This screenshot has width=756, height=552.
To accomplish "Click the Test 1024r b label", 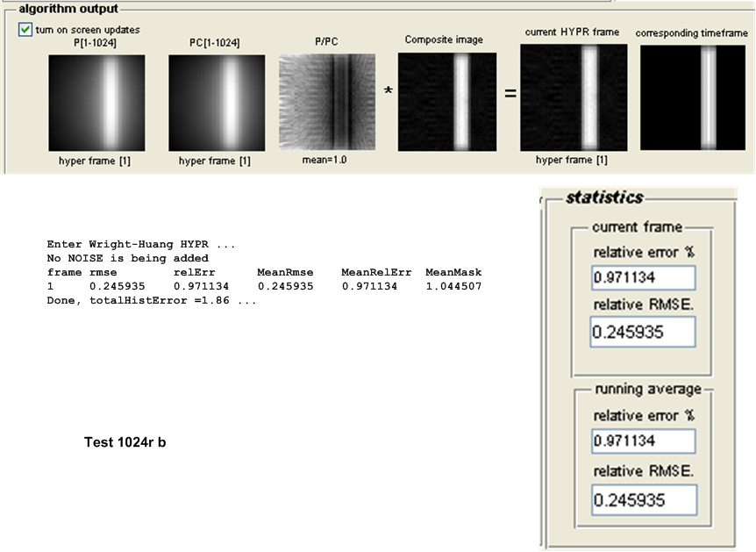I will pyautogui.click(x=125, y=442).
